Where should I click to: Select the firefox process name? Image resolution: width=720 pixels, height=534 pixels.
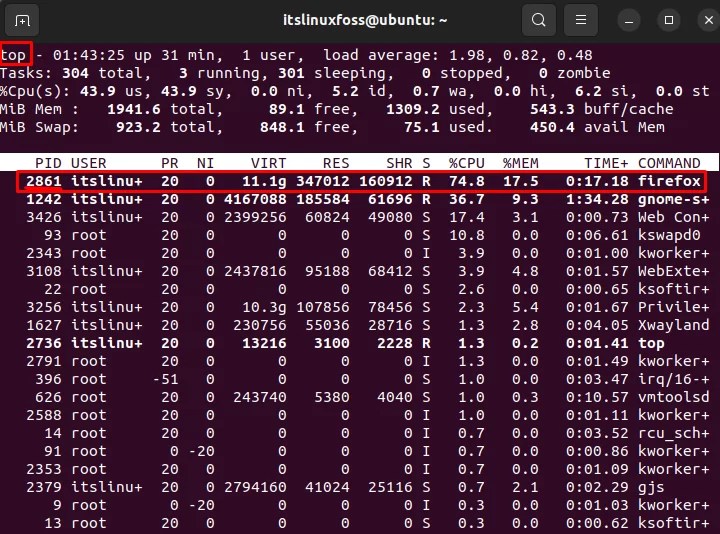[669, 181]
